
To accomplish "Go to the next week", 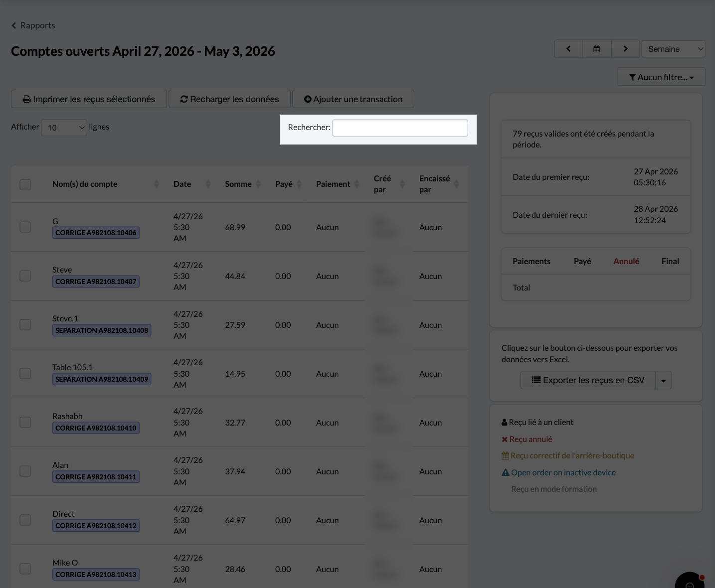I will 625,49.
